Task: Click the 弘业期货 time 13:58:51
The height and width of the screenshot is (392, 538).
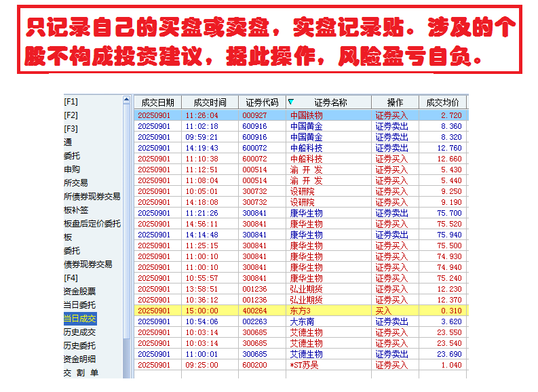Action: pyautogui.click(x=201, y=289)
